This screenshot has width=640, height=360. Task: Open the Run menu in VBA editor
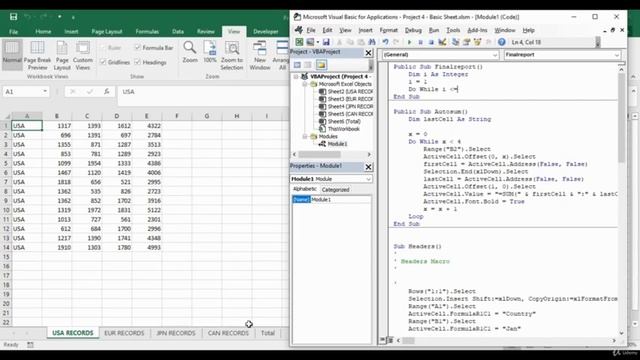tap(434, 30)
